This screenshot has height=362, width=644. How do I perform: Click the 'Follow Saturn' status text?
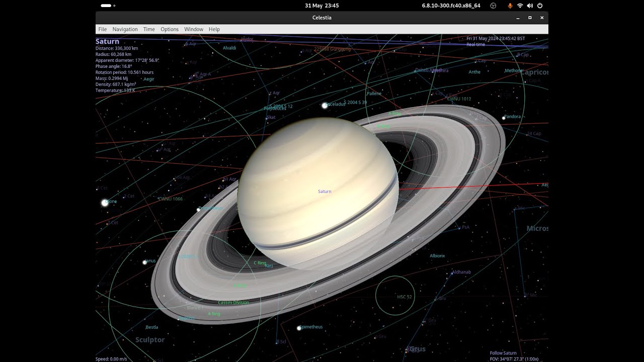click(503, 353)
